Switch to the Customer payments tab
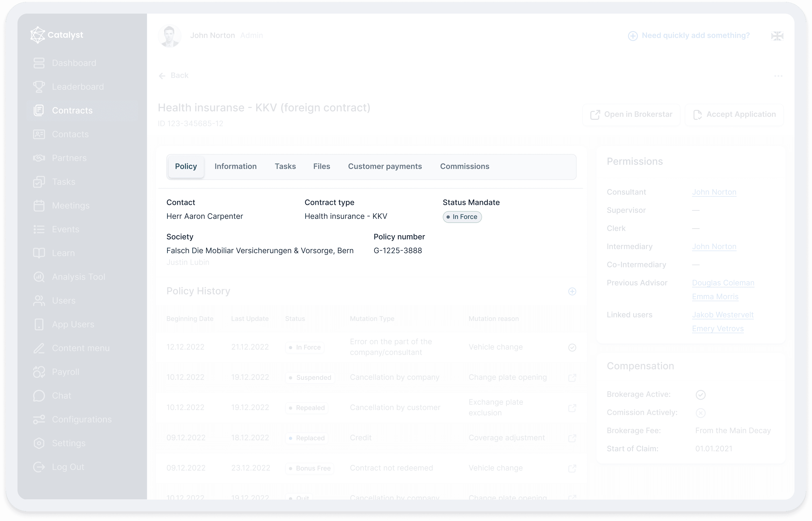This screenshot has width=812, height=521. pyautogui.click(x=385, y=166)
